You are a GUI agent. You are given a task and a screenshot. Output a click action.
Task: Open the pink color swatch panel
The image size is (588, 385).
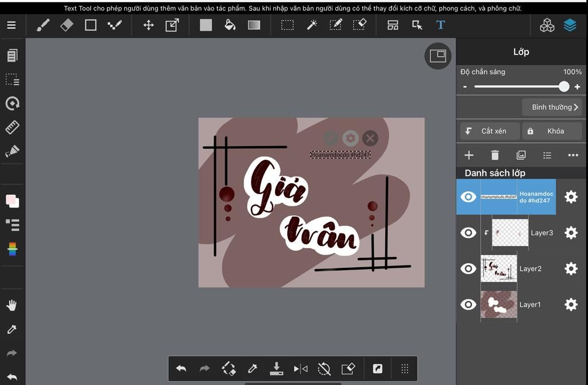[x=12, y=201]
